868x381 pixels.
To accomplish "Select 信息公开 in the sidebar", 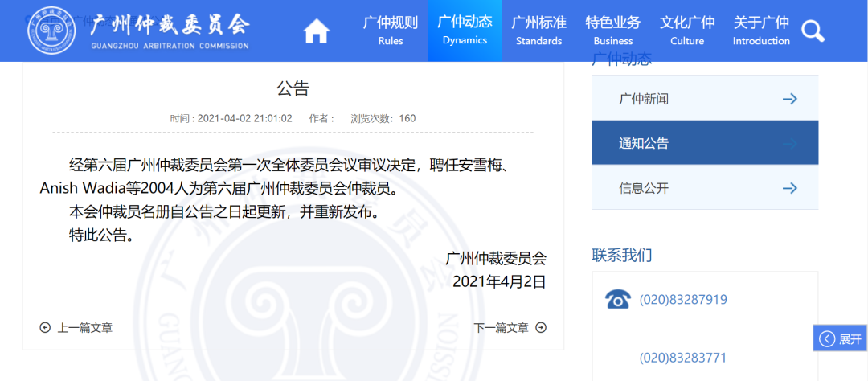I will pos(705,188).
